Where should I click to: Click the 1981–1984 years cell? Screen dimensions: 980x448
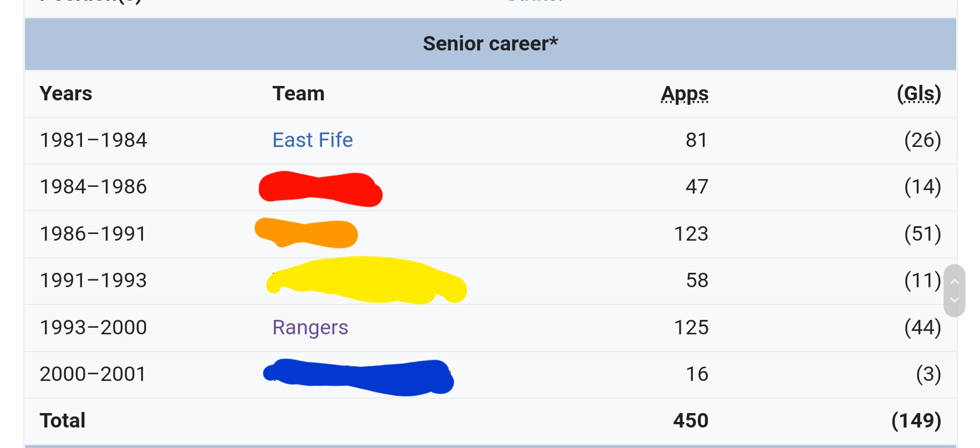[x=93, y=140]
